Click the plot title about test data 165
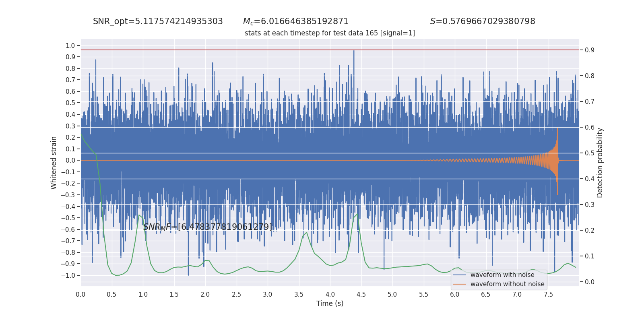This screenshot has height=322, width=644. [x=330, y=33]
